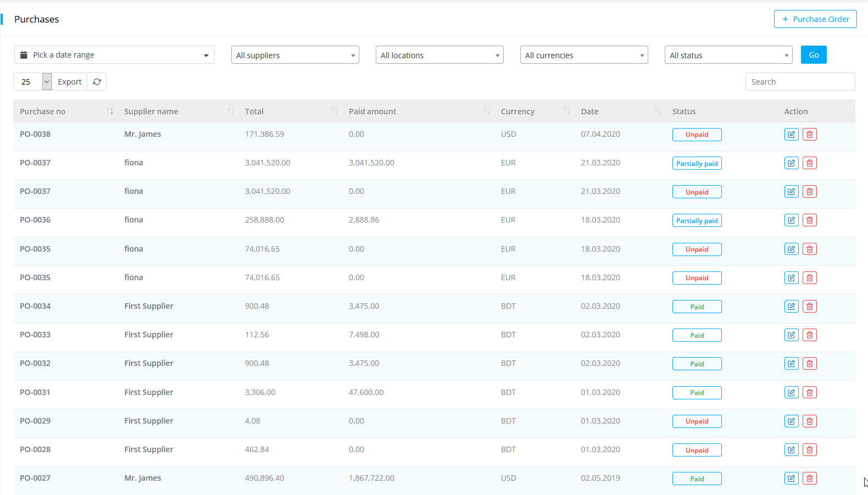The height and width of the screenshot is (495, 868).
Task: Expand the All status filter
Action: point(728,55)
